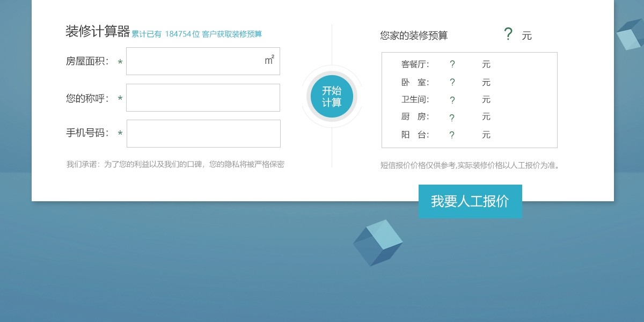The width and height of the screenshot is (644, 322).
Task: Click the 卫生间 price question mark
Action: point(452,100)
